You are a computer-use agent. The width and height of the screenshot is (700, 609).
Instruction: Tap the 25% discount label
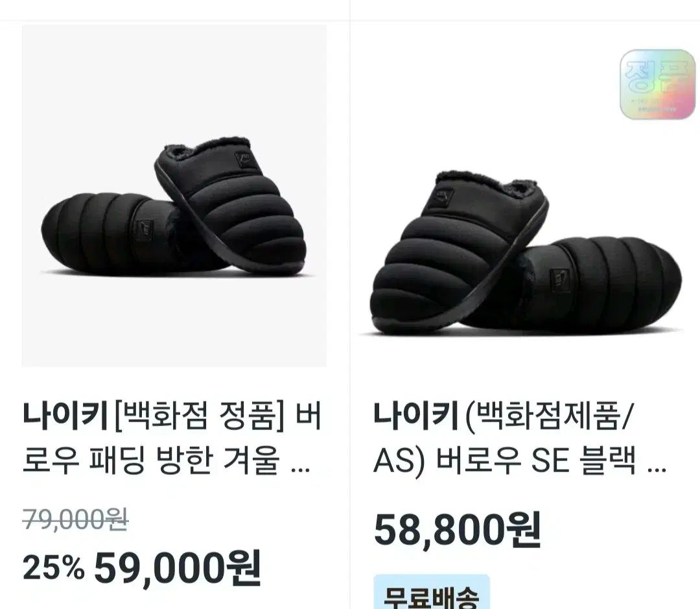[54, 568]
